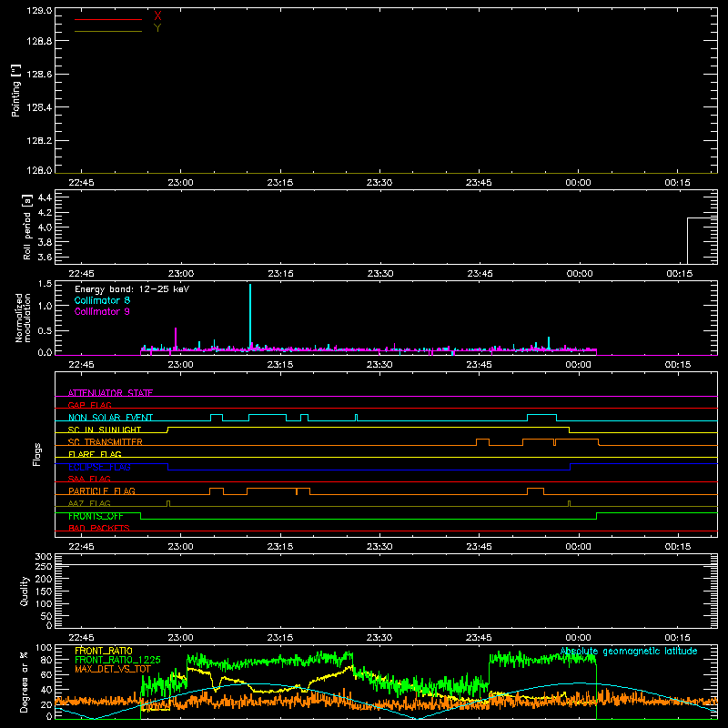Screen dimensions: 728x728
Task: Click the 'MAX_DET_VS_TOT' orange legend entry
Action: 113,669
